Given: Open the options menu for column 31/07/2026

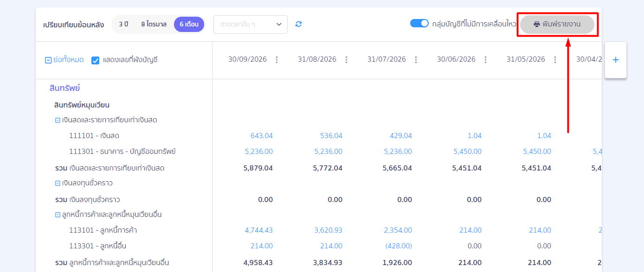Looking at the screenshot, I should tap(416, 60).
